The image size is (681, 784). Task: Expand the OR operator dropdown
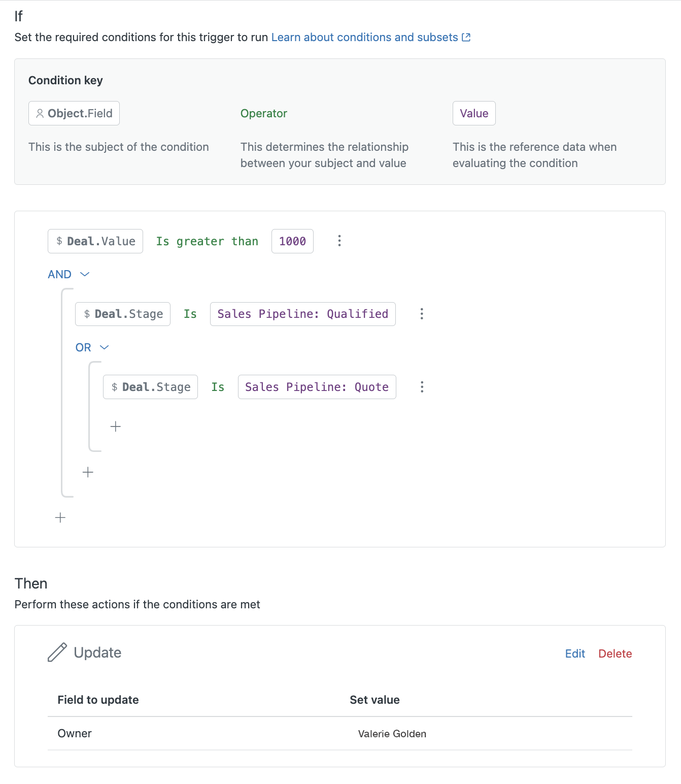pos(104,347)
